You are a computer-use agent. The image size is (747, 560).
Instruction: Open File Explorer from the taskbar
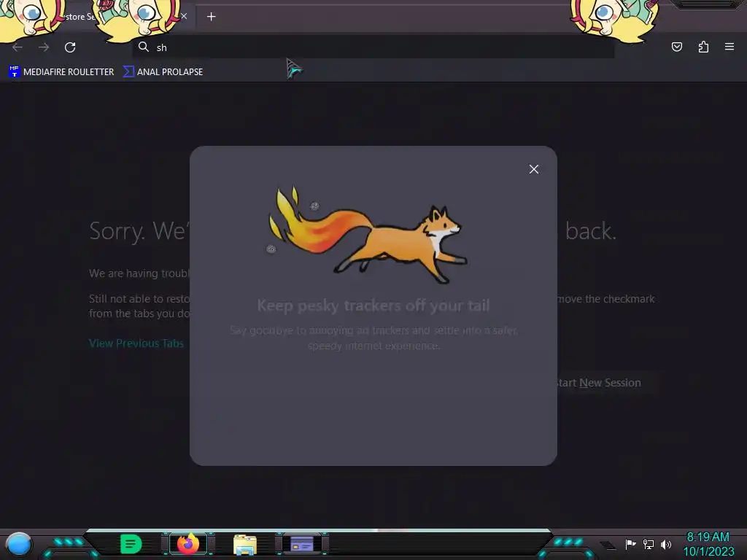coord(245,544)
